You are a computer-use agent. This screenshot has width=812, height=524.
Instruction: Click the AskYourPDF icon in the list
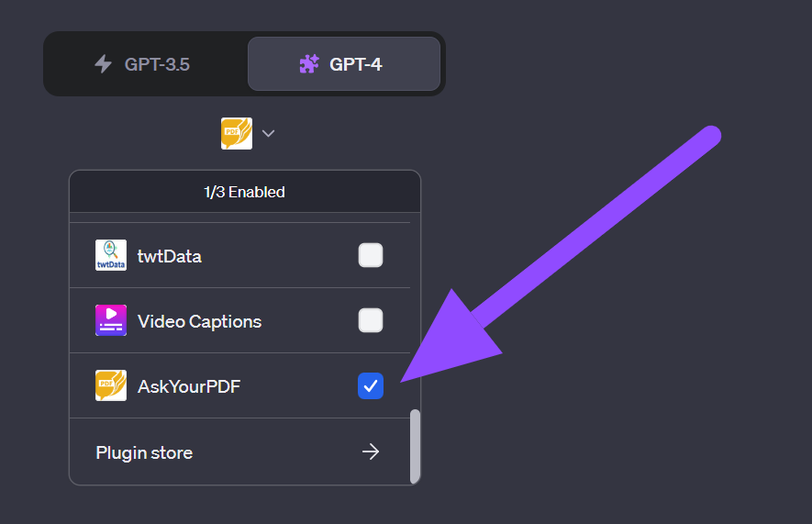(111, 385)
